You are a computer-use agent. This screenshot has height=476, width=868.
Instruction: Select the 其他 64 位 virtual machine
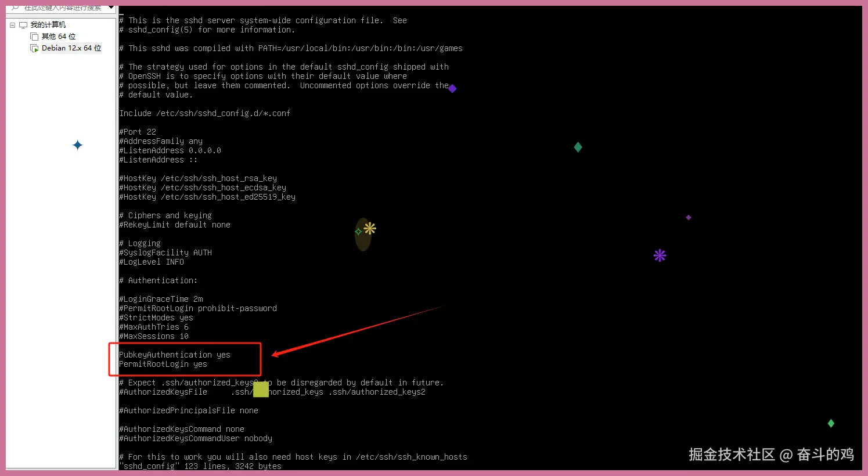(x=59, y=37)
